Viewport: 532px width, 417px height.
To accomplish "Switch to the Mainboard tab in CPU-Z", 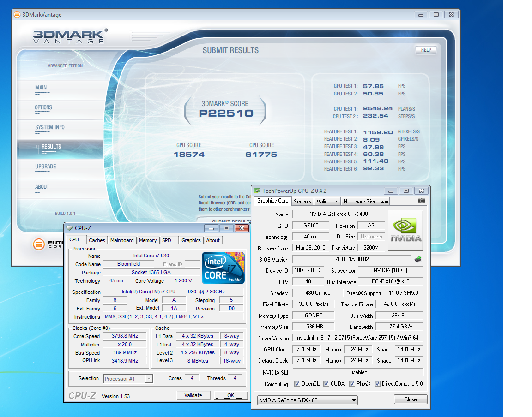I will 122,240.
